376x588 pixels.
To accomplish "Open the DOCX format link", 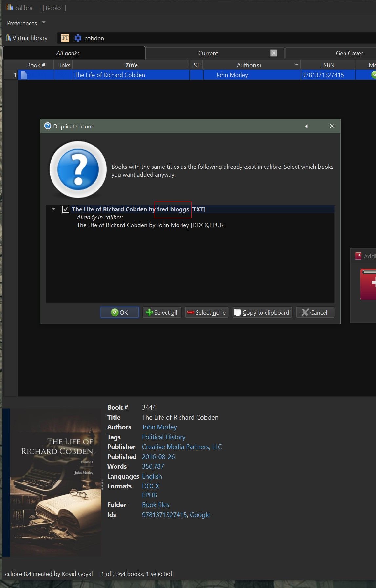I will coord(151,486).
